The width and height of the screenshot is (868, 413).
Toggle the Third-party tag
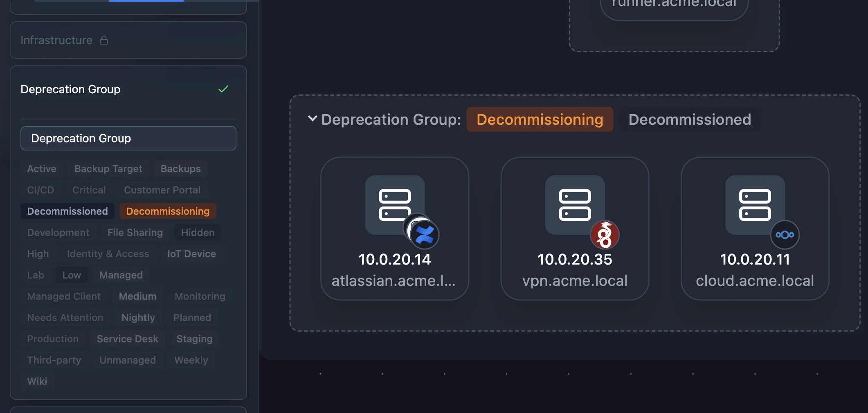click(54, 360)
